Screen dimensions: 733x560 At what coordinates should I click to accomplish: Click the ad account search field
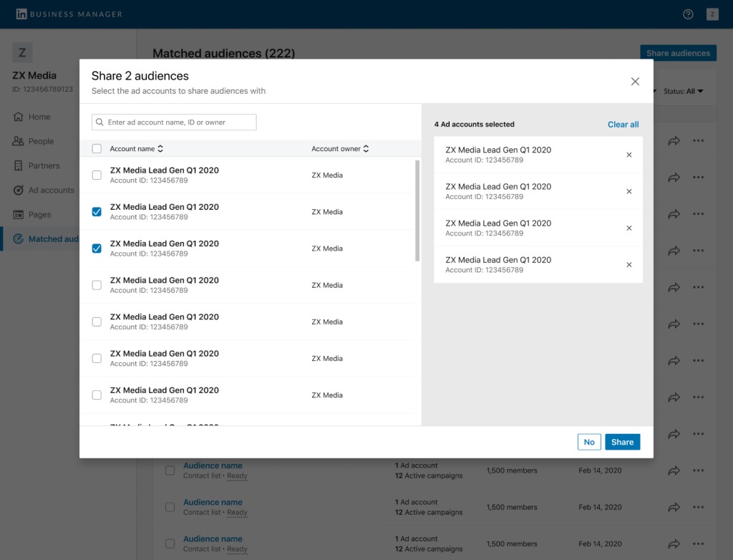(x=174, y=122)
